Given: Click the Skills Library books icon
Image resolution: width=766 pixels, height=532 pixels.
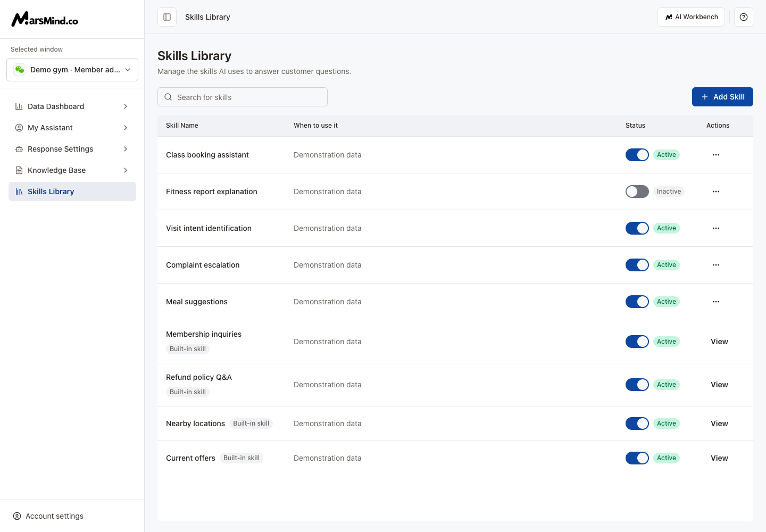Looking at the screenshot, I should 19,192.
